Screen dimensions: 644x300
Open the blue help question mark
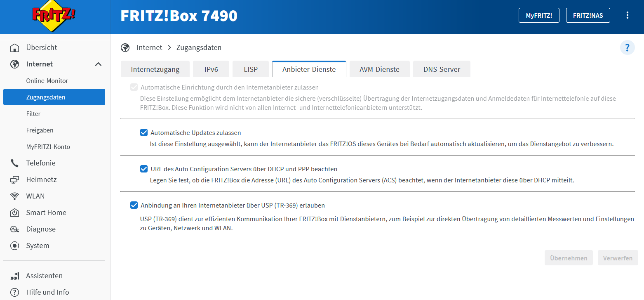click(627, 48)
